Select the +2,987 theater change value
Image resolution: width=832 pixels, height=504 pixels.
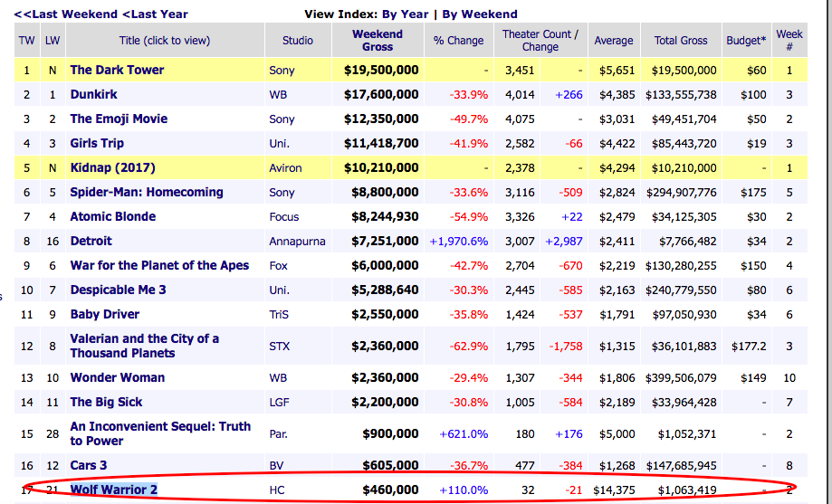(x=563, y=242)
